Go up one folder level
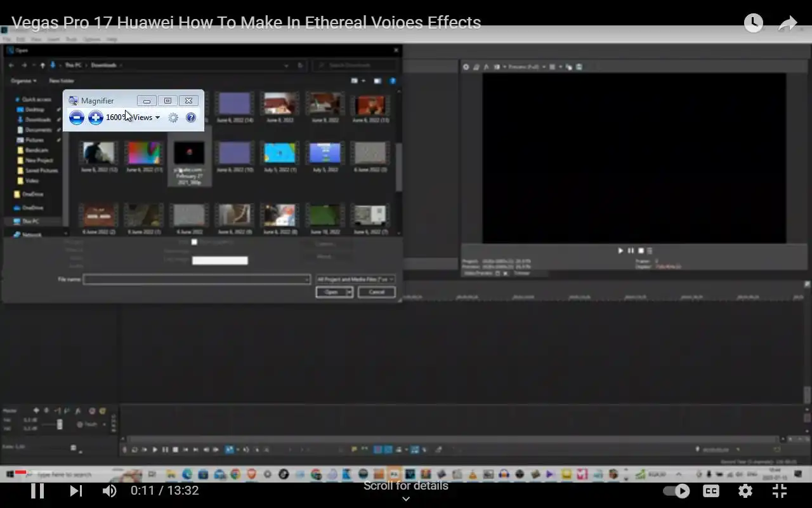 pos(43,65)
